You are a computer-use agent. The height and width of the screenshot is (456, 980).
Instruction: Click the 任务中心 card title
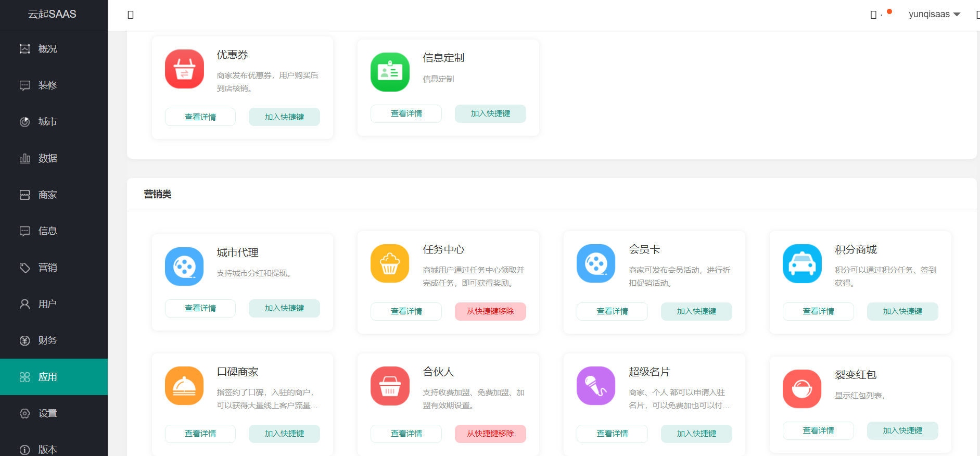(443, 249)
